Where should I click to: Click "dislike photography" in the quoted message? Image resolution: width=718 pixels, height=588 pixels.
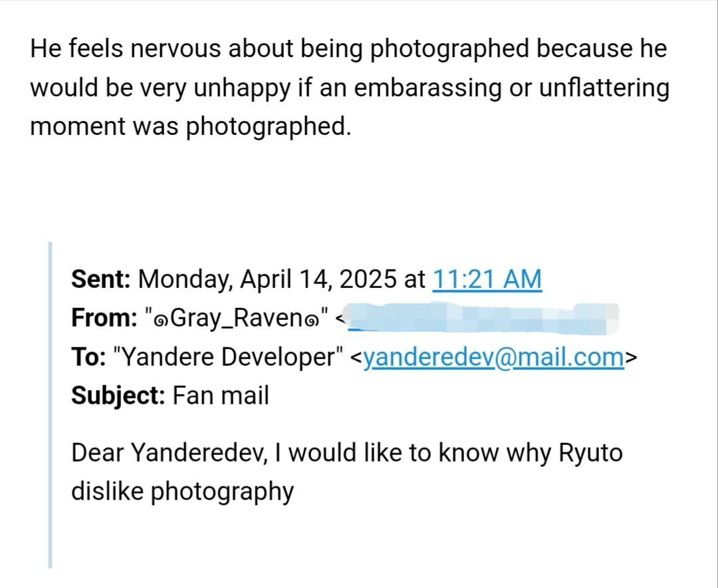(182, 492)
